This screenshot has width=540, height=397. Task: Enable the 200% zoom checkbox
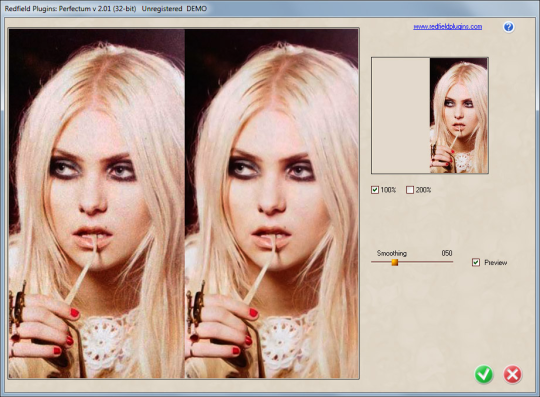coord(410,190)
